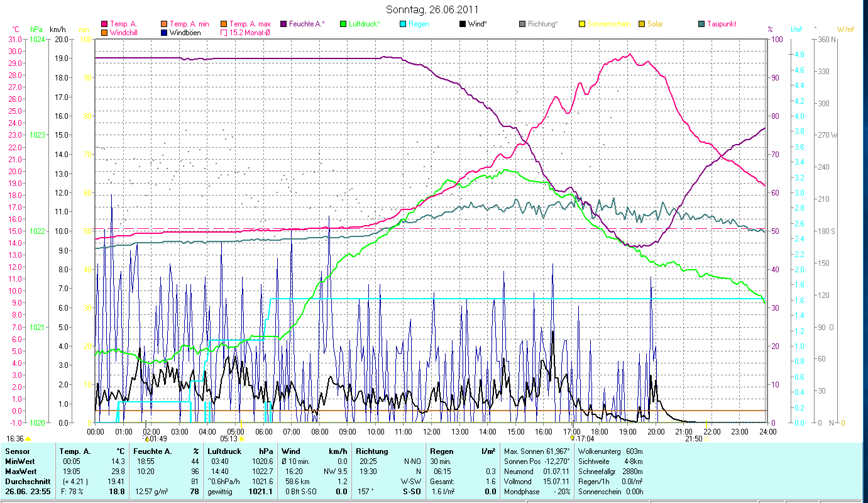
Task: Click the 21:50 sunset marker icon
Action: point(707,438)
